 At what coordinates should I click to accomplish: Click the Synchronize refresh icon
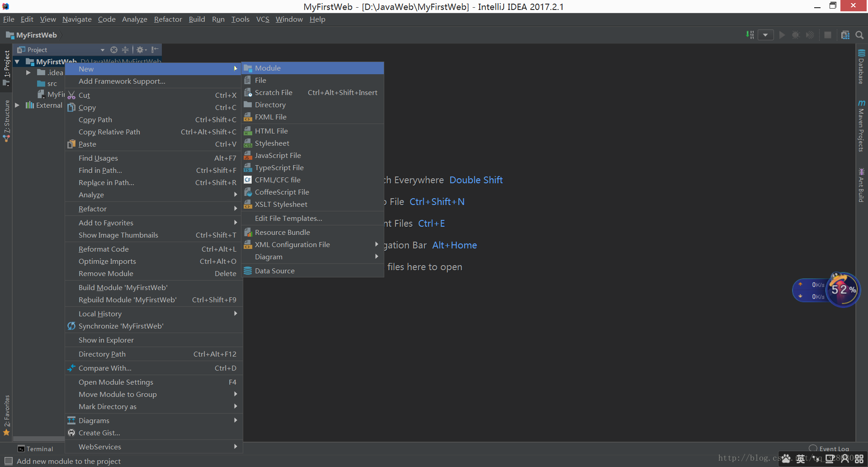tap(71, 326)
